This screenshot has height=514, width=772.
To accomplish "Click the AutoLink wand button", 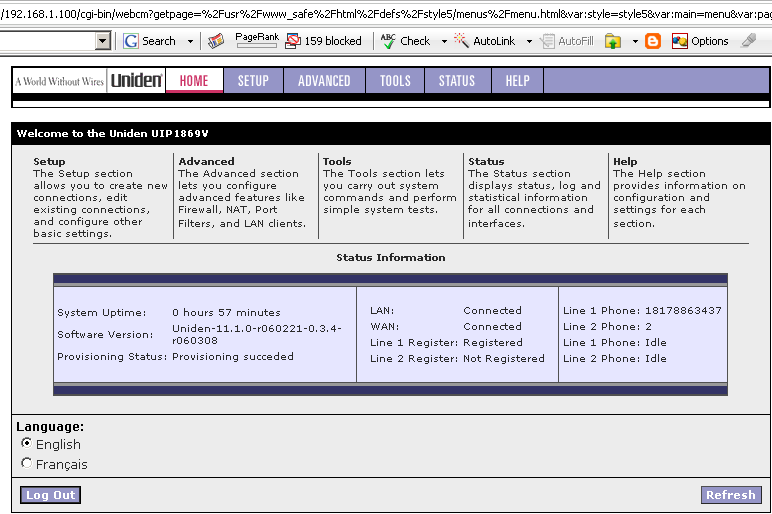I will click(485, 41).
